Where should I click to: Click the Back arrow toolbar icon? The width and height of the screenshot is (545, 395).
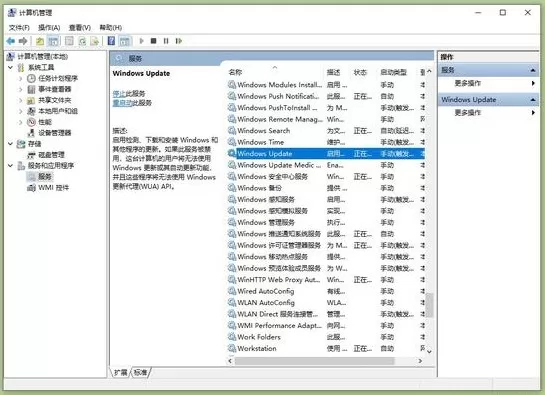tap(10, 41)
